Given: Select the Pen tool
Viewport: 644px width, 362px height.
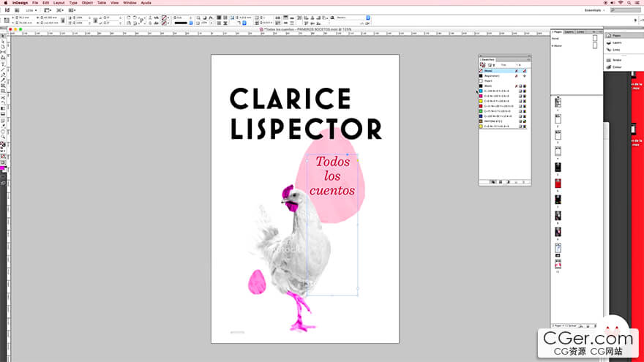Looking at the screenshot, I should [3, 75].
